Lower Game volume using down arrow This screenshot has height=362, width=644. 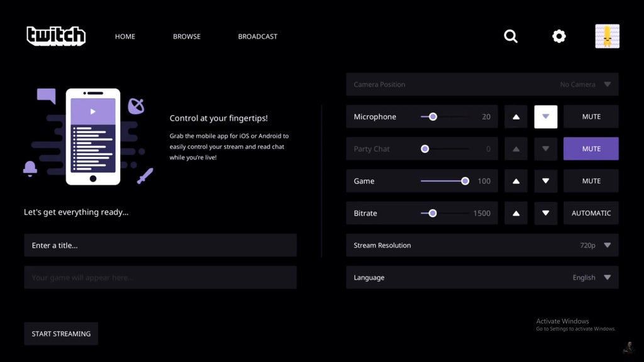point(545,181)
